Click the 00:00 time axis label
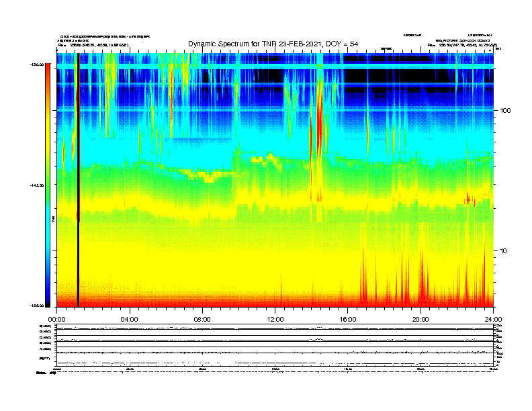Image resolution: width=532 pixels, height=411 pixels. [x=56, y=320]
